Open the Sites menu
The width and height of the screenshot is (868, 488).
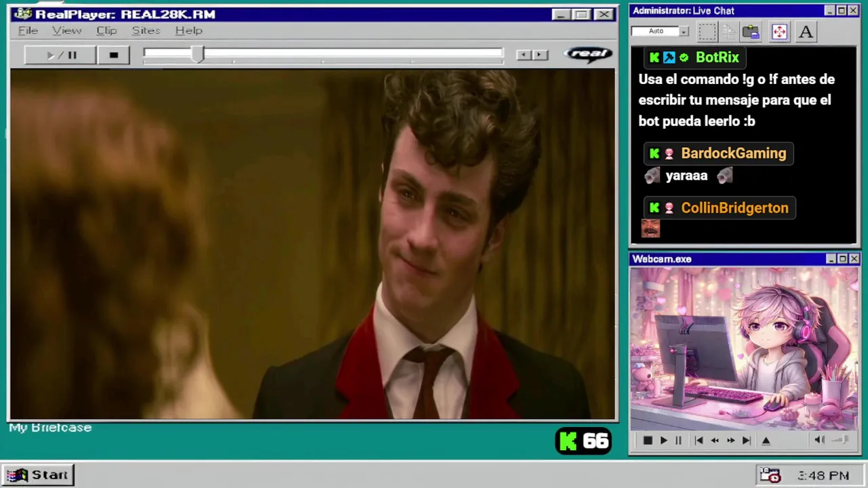pos(146,30)
